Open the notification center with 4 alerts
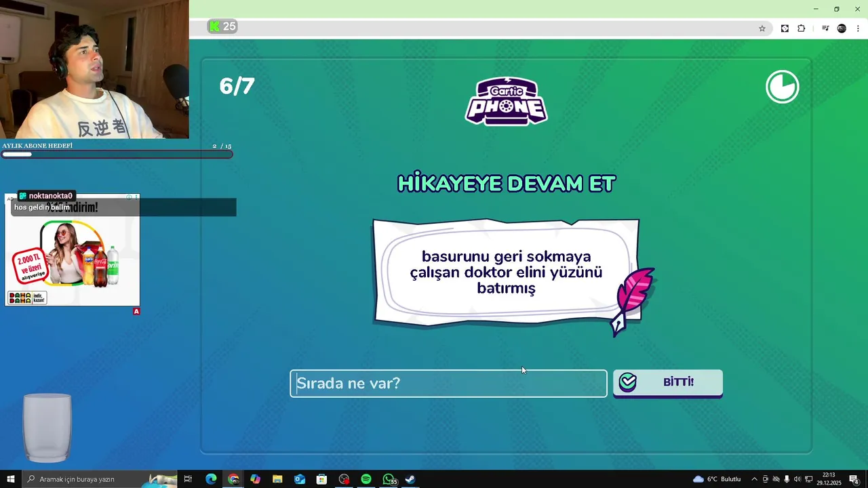The height and width of the screenshot is (488, 868). tap(854, 479)
